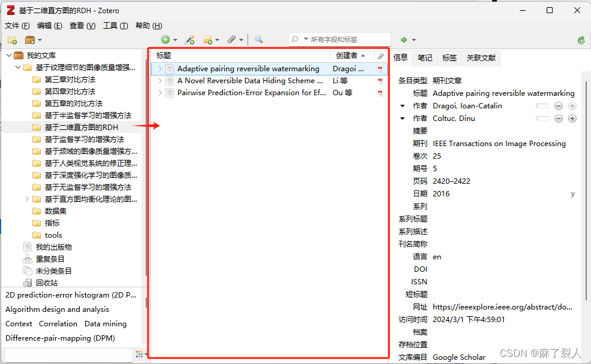The image size is (591, 364).
Task: Select the 基于半监督学习的增强方法 collection
Action: click(x=88, y=115)
